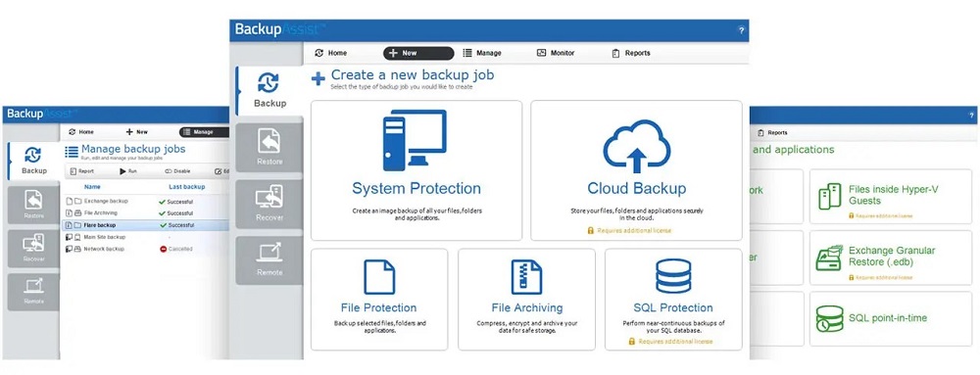Select the Exchange backup job row
The image size is (980, 375).
tap(146, 202)
